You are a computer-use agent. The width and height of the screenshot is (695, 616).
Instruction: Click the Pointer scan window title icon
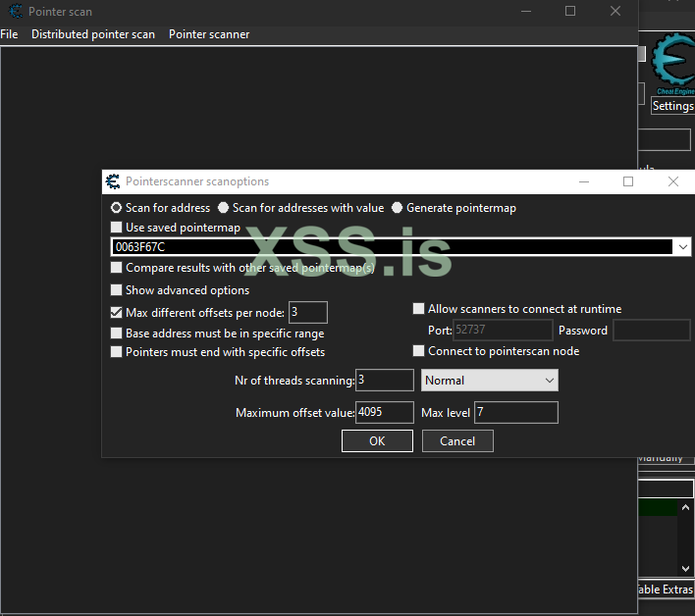13,11
